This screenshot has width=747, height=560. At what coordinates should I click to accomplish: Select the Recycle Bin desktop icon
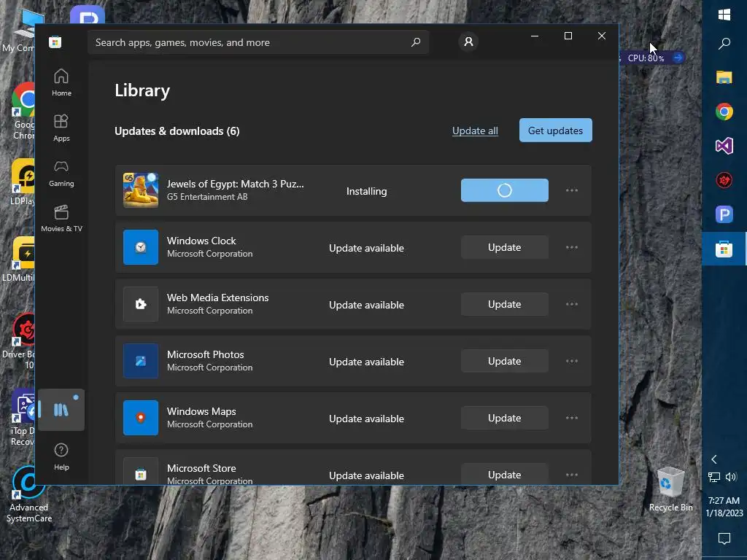pos(671,489)
